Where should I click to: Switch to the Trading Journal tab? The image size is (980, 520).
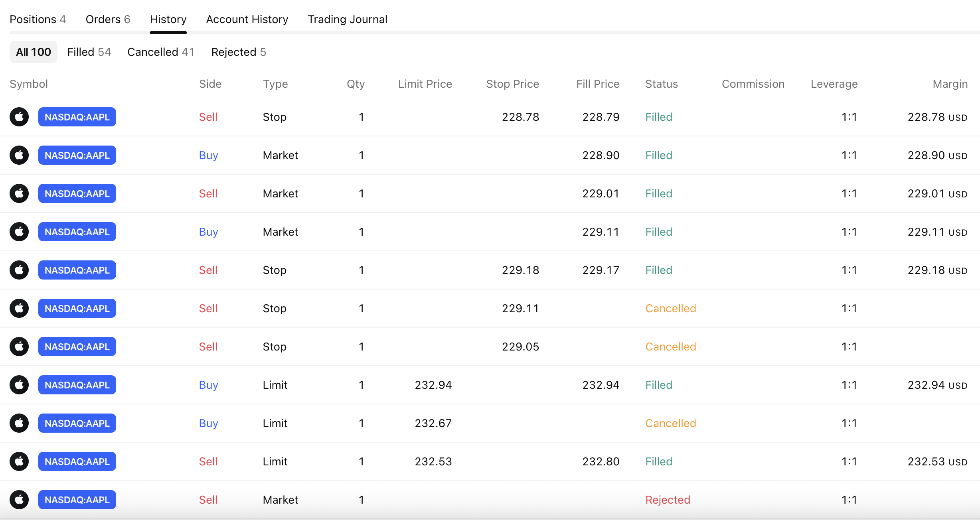[347, 19]
